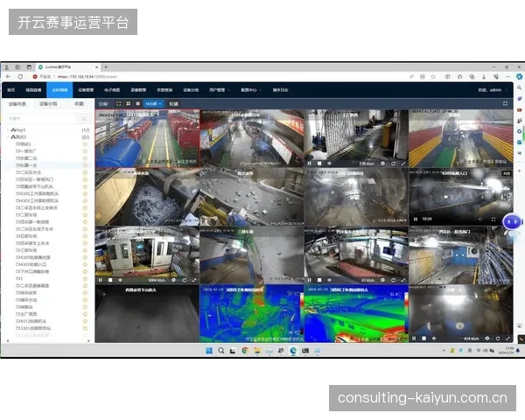Open the 16分屏 split-screen dropdown
Viewport: 525px width, 420px height.
[153, 104]
